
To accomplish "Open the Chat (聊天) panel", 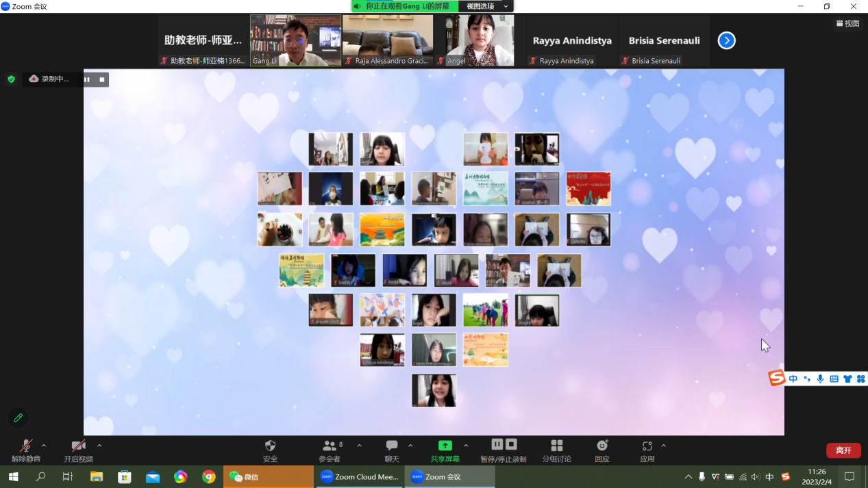I will click(x=391, y=446).
